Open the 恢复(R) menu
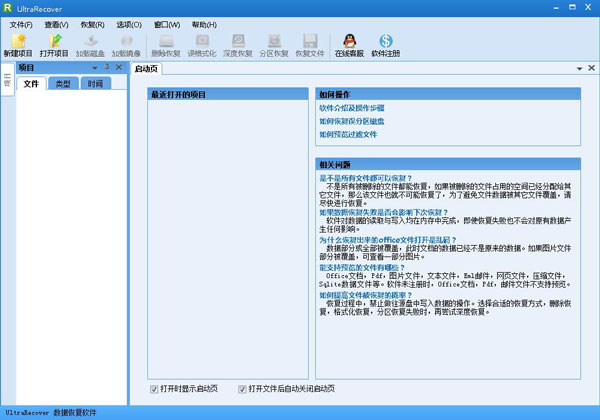 [93, 24]
